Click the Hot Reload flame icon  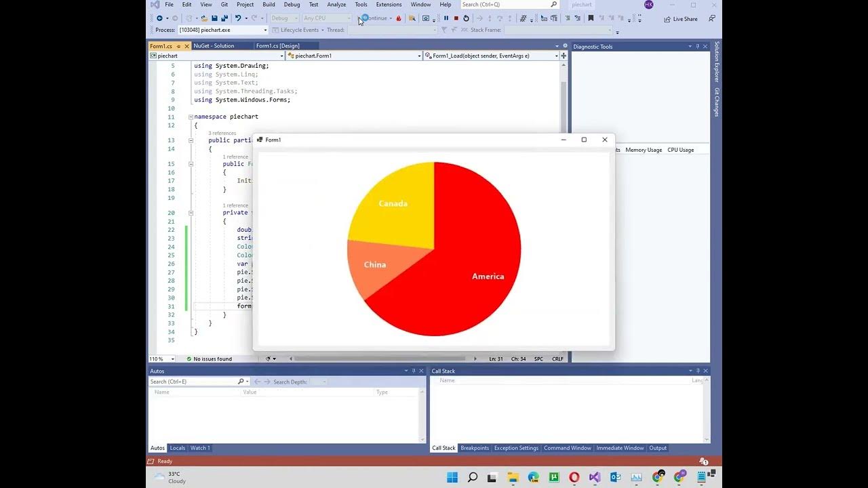[399, 18]
